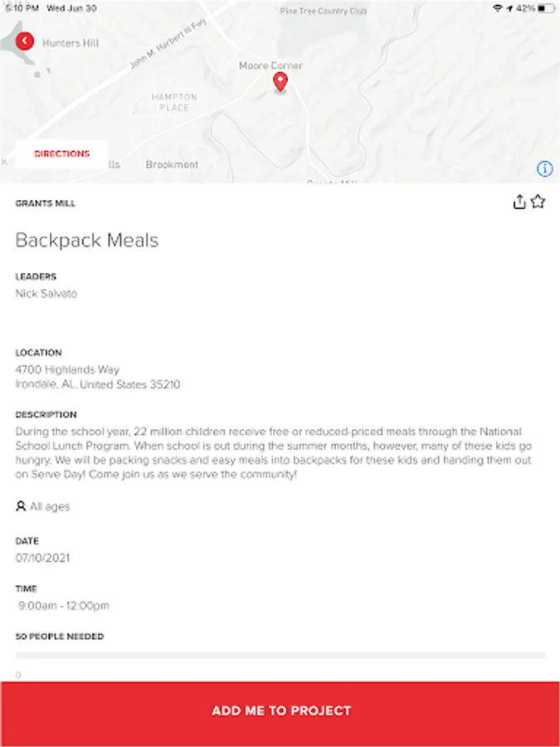This screenshot has height=747, width=560.
Task: Open DIRECTIONS to the project location
Action: click(x=62, y=154)
